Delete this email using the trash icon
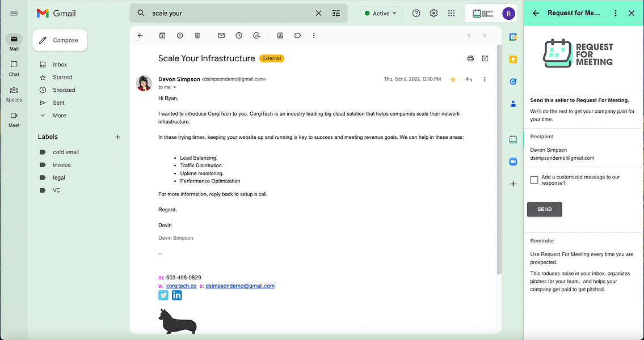Viewport: 644px width, 340px height. tap(197, 35)
